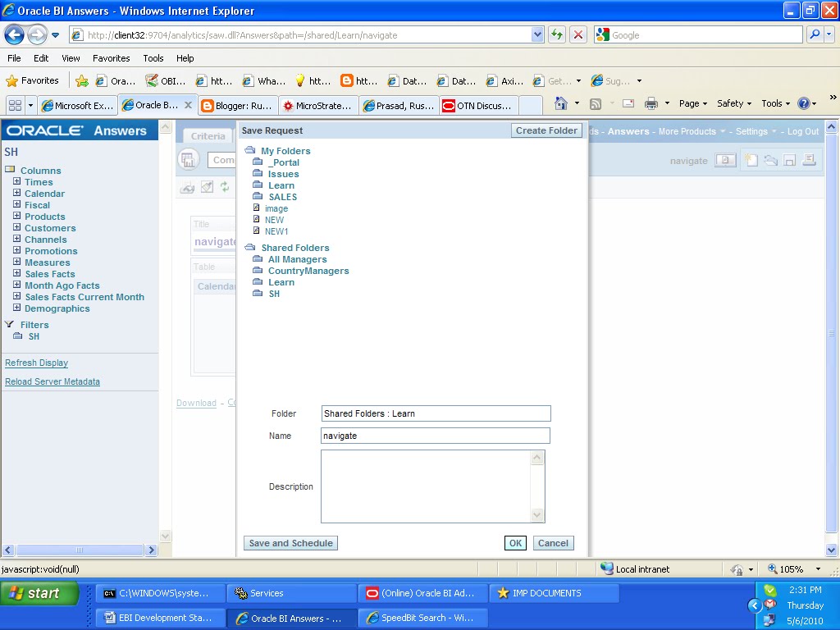840x630 pixels.
Task: Click the Folder input field
Action: [x=436, y=413]
